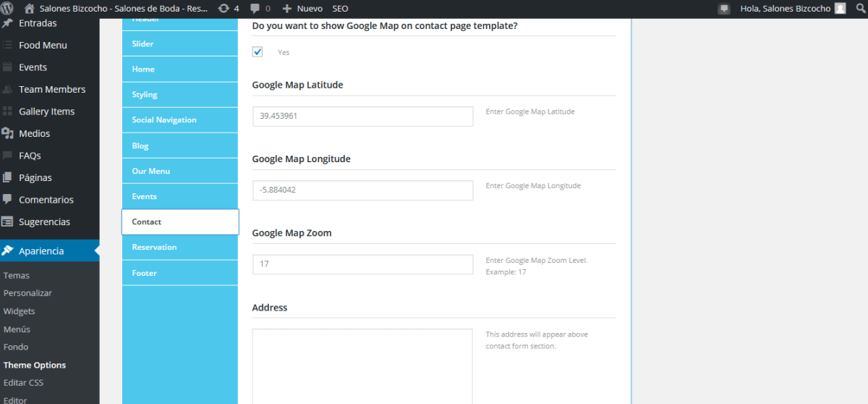The height and width of the screenshot is (404, 868).
Task: Click the updates icon showing 4
Action: click(224, 9)
